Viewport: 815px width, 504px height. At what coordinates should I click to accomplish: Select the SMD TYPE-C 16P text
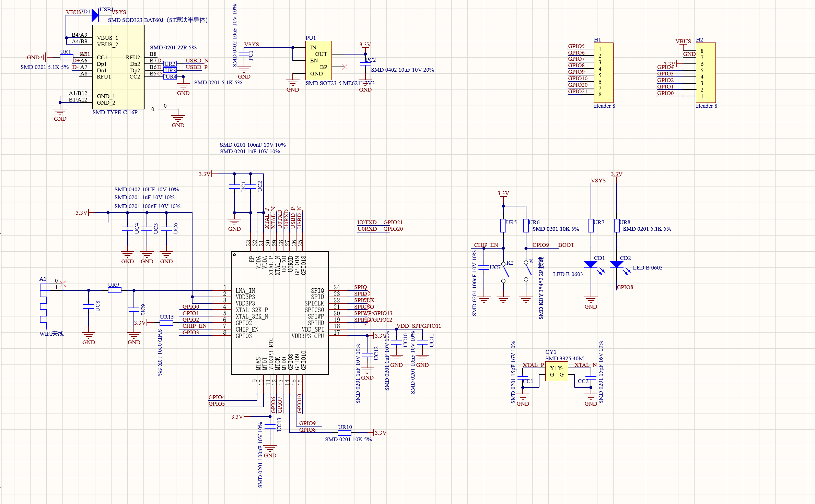115,112
